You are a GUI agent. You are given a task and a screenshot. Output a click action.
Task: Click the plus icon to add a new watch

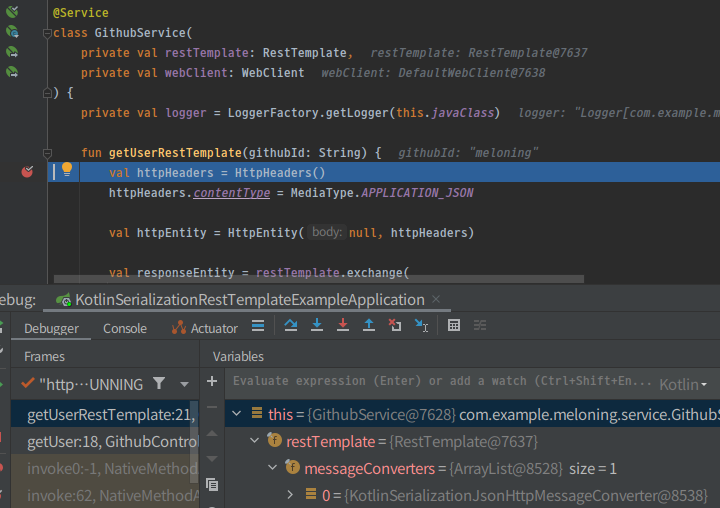tap(212, 381)
